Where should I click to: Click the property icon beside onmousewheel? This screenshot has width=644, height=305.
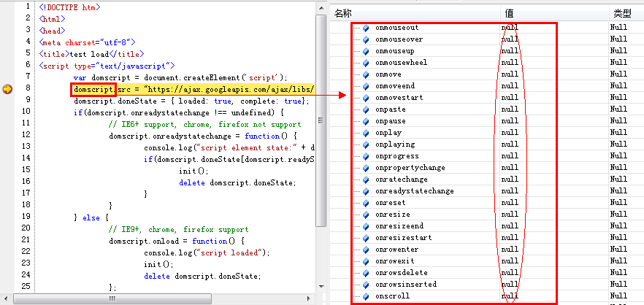[367, 63]
